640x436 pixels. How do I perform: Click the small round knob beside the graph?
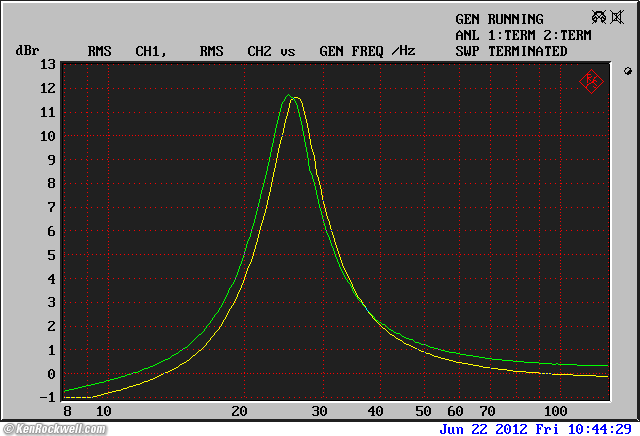click(x=628, y=72)
